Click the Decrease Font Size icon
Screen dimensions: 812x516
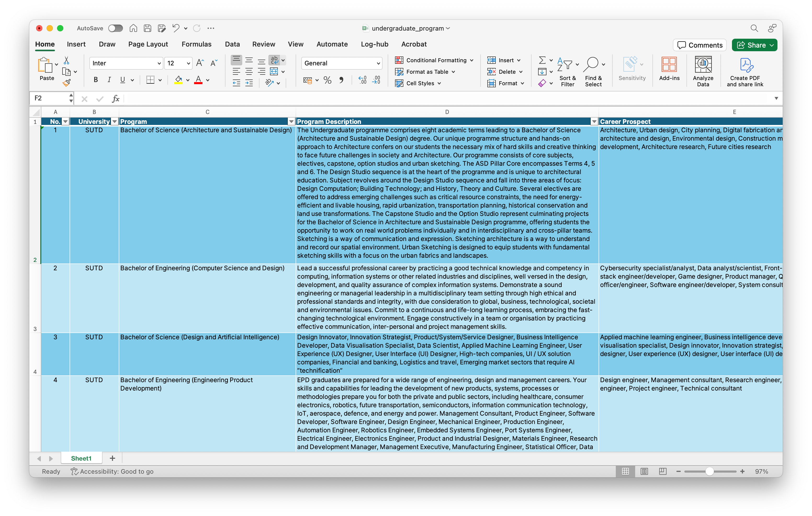tap(214, 63)
